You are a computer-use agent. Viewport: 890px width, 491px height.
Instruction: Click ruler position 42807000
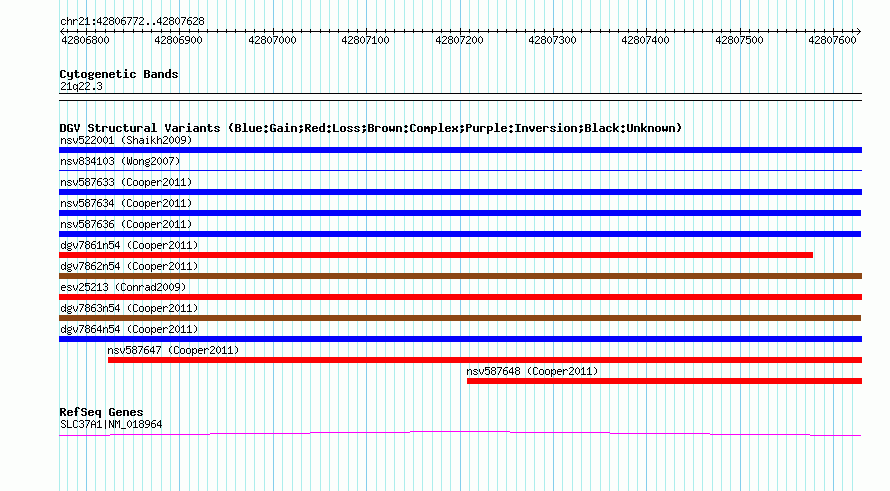click(x=272, y=40)
